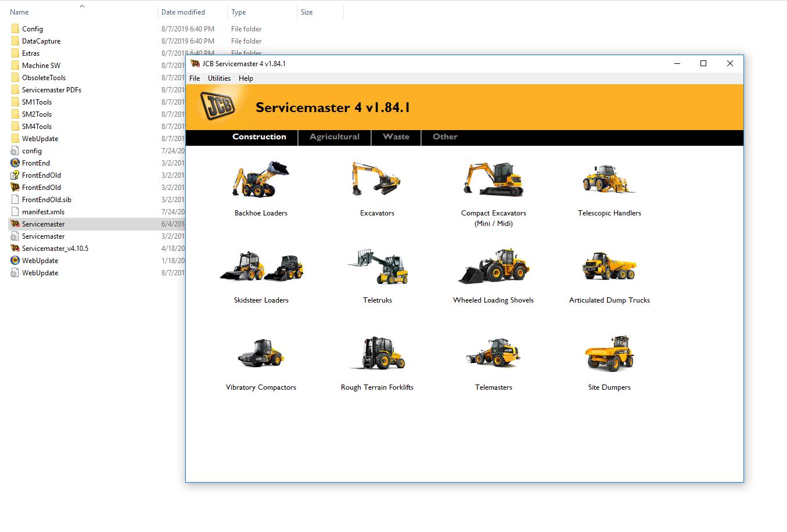Open the Backhoe Loaders machine icon
This screenshot has width=787, height=532.
261,179
